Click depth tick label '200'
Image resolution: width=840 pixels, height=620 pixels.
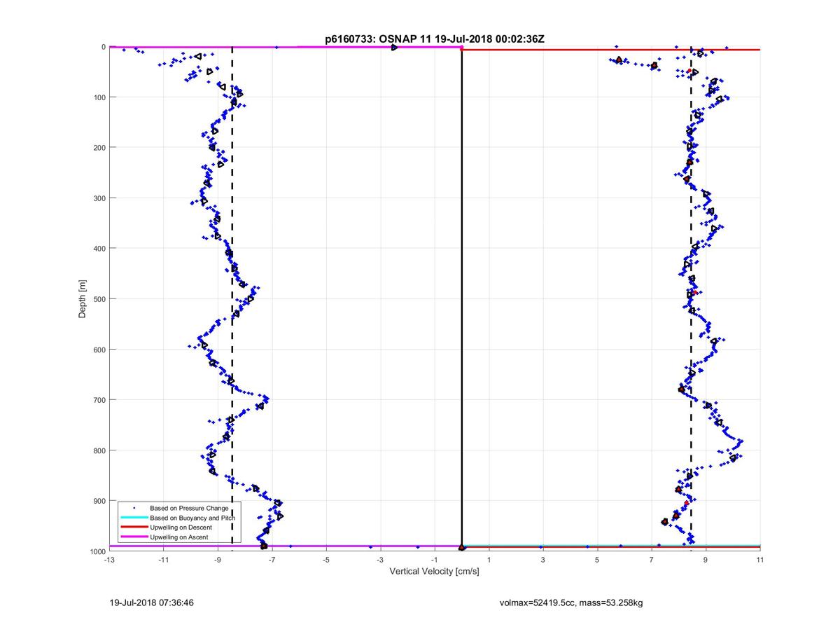[99, 147]
